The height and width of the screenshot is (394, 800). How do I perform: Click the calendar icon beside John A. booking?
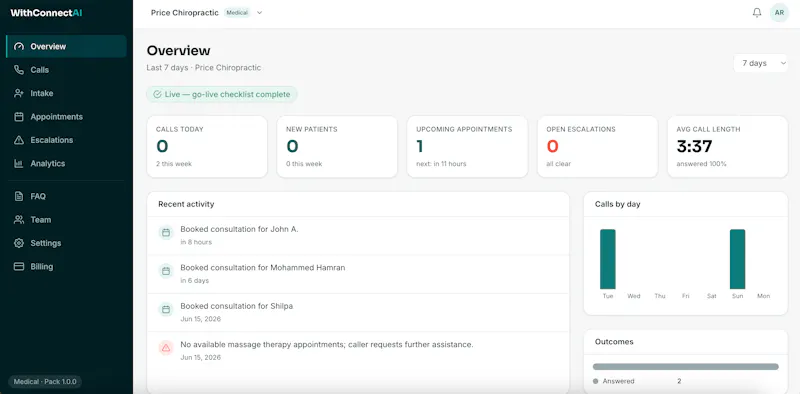[x=166, y=233]
